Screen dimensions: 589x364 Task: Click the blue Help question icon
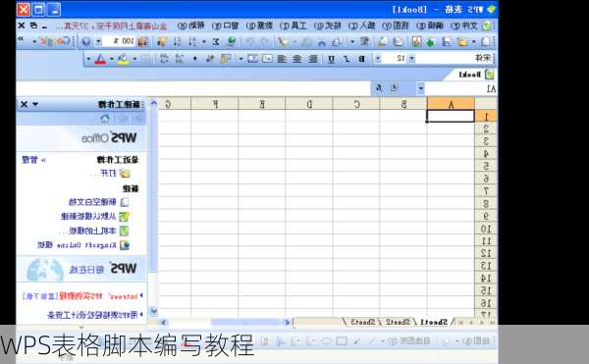(86, 41)
